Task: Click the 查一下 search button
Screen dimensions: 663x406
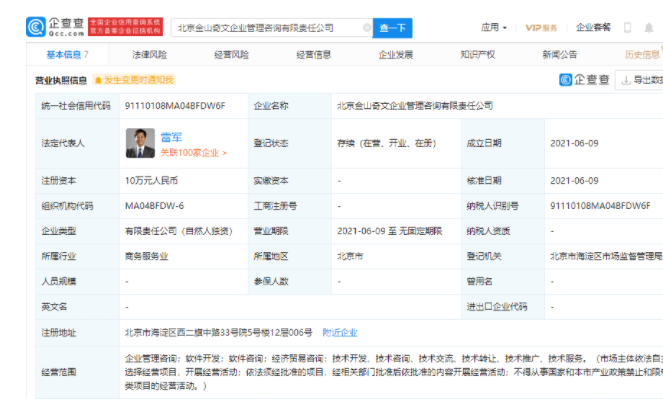Action: [392, 28]
